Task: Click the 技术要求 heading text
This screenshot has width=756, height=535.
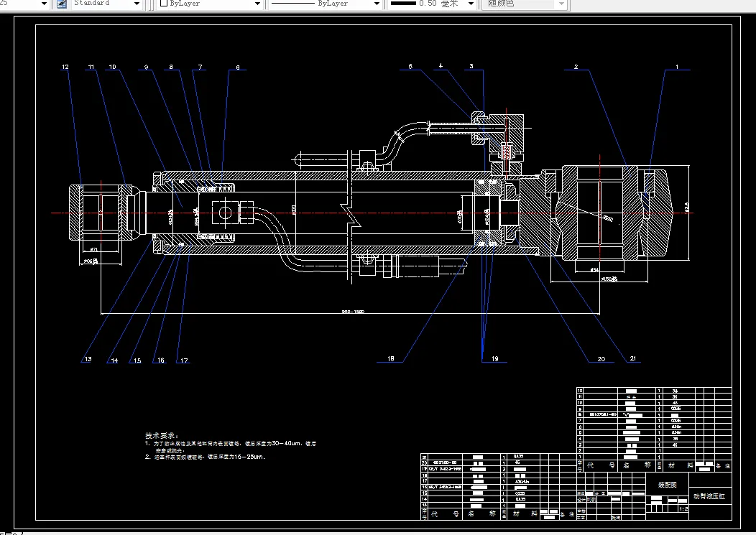Action: pyautogui.click(x=162, y=435)
